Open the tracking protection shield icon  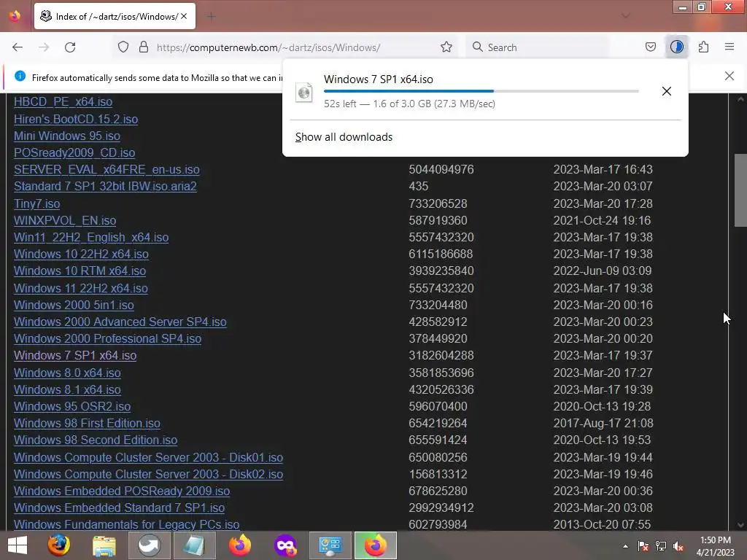click(x=123, y=47)
